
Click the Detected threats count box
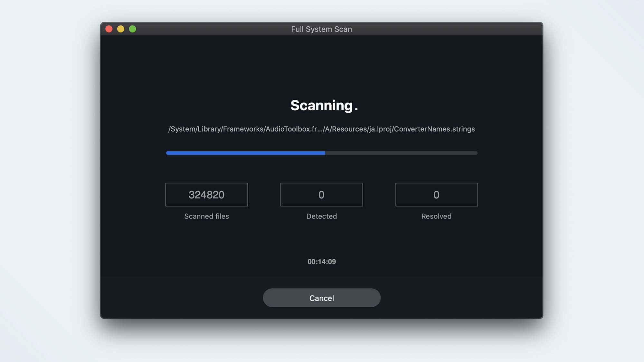pyautogui.click(x=322, y=194)
